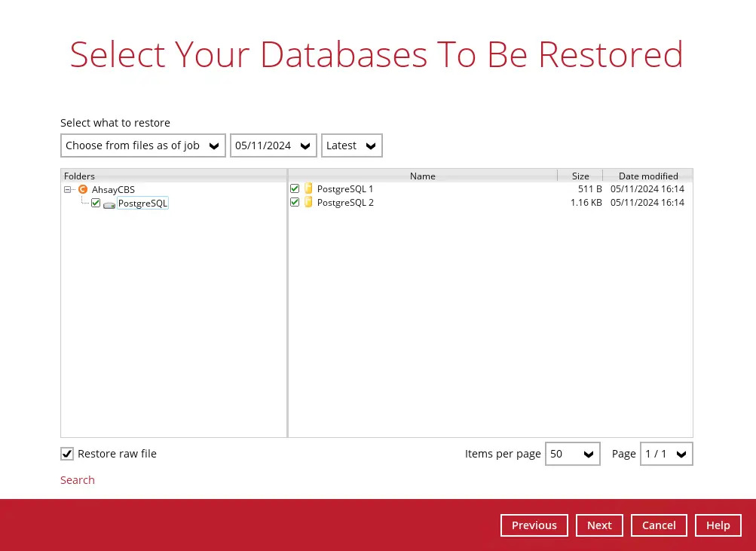Screen dimensions: 756x551
Task: Open the Latest version dropdown
Action: [351, 145]
